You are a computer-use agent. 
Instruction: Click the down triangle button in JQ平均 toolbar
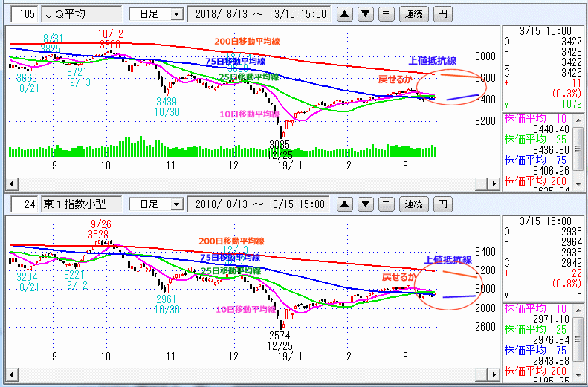click(365, 14)
